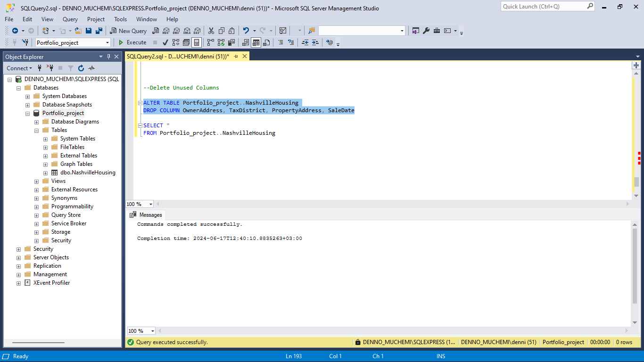Execute the selected query

click(132, 42)
